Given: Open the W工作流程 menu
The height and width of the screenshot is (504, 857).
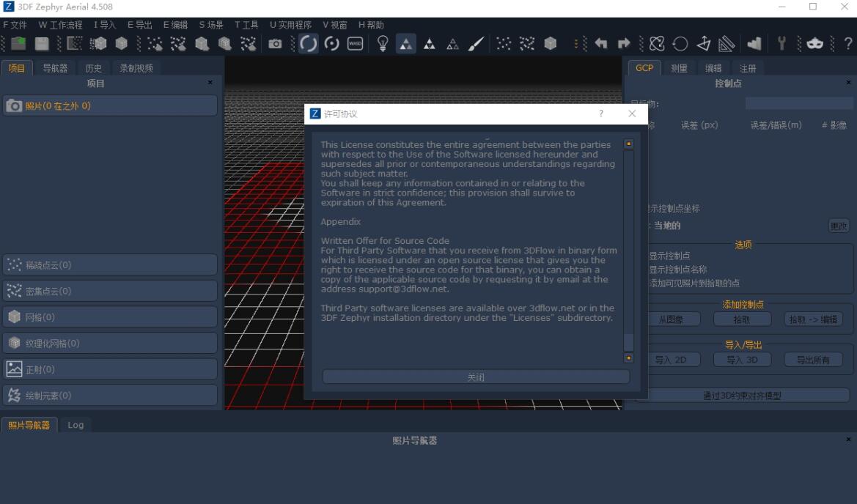Looking at the screenshot, I should click(60, 25).
